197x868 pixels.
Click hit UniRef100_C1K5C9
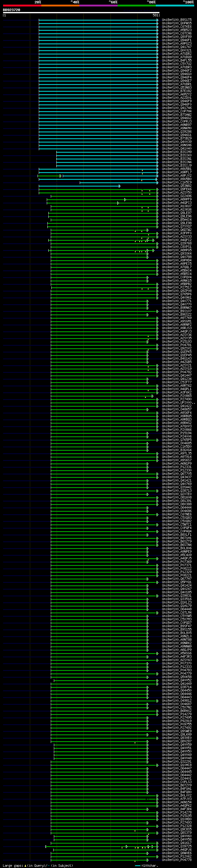(177, 182)
